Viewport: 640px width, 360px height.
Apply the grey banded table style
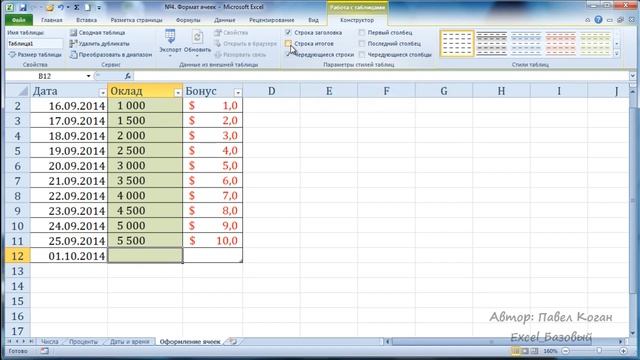491,43
